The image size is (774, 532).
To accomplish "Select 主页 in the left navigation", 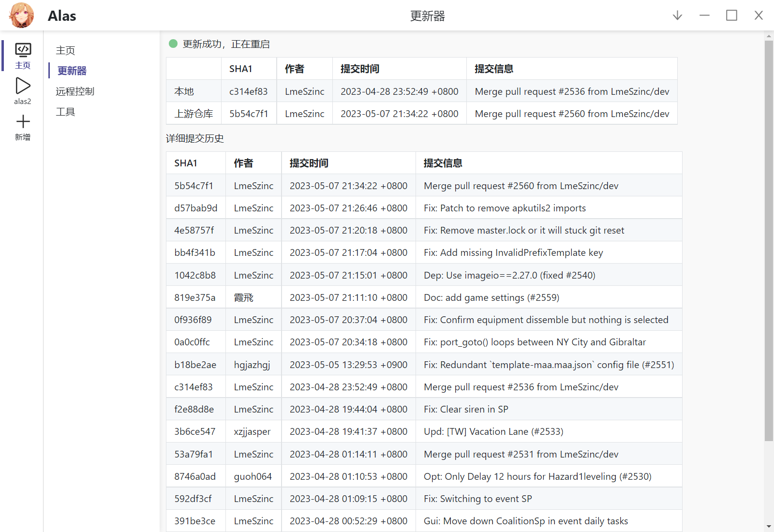I will [65, 50].
